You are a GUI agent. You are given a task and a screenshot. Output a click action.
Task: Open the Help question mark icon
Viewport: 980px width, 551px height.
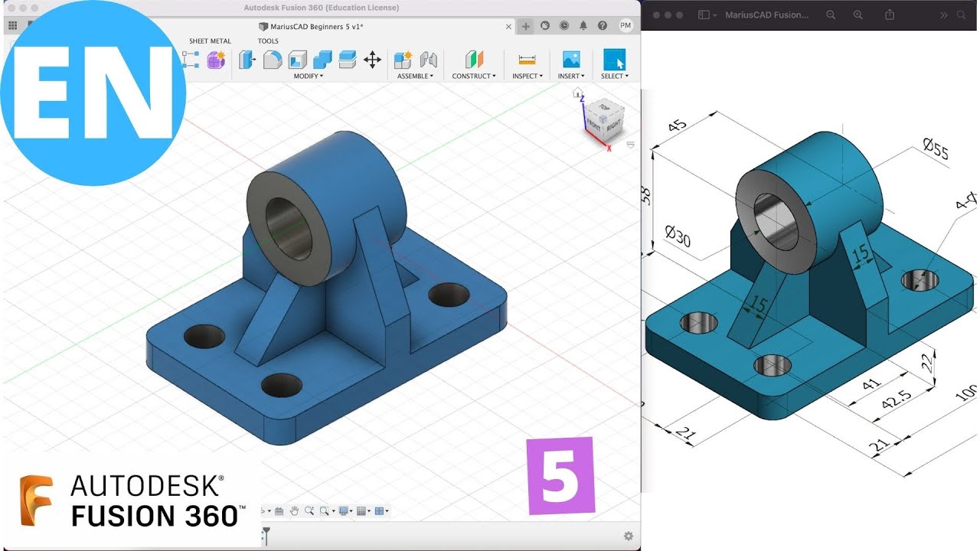tap(603, 25)
